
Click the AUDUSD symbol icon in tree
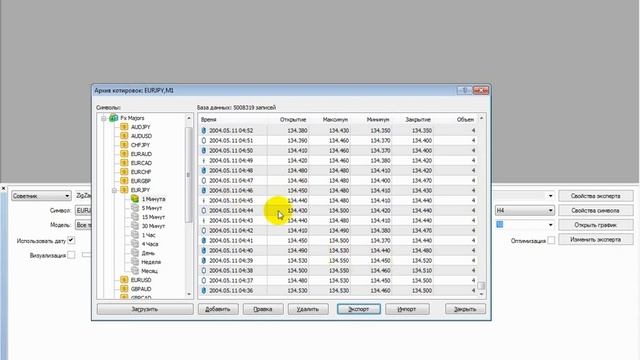pyautogui.click(x=124, y=136)
